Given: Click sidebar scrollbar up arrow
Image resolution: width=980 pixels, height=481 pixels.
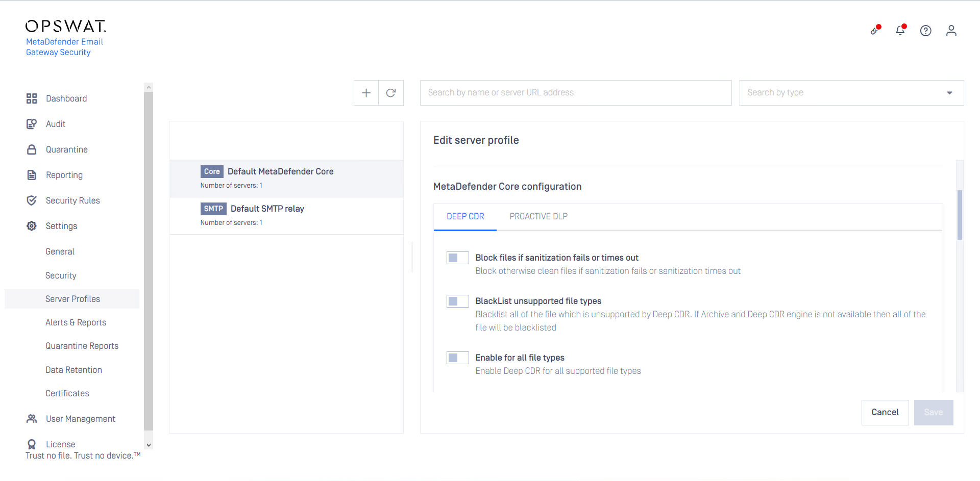Looking at the screenshot, I should click(149, 87).
